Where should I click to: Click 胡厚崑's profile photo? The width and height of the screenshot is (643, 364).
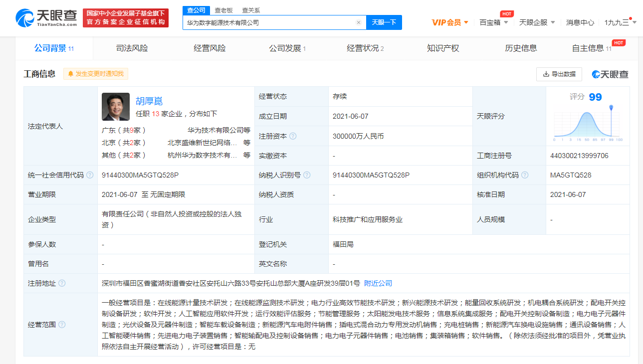tap(115, 106)
